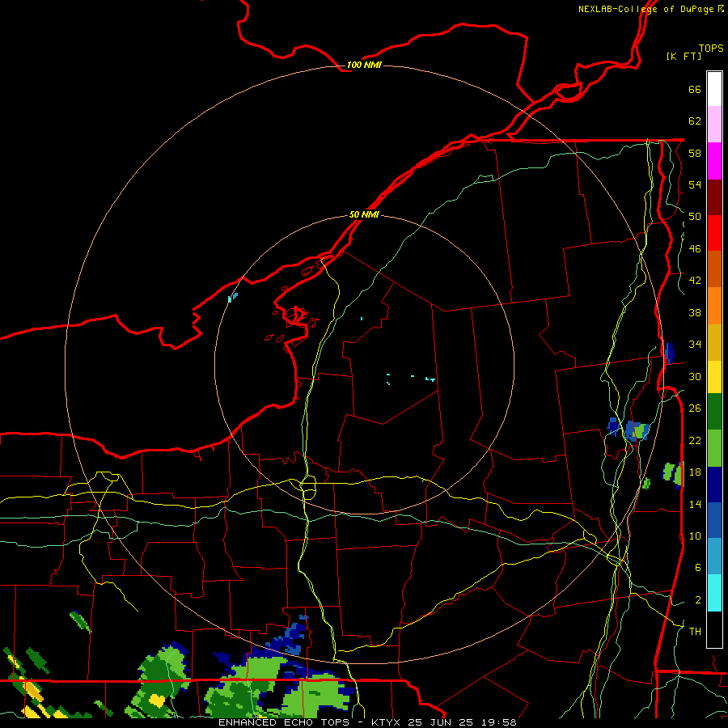The height and width of the screenshot is (728, 728).
Task: Click the orange 42 legend swatch
Action: (x=714, y=306)
